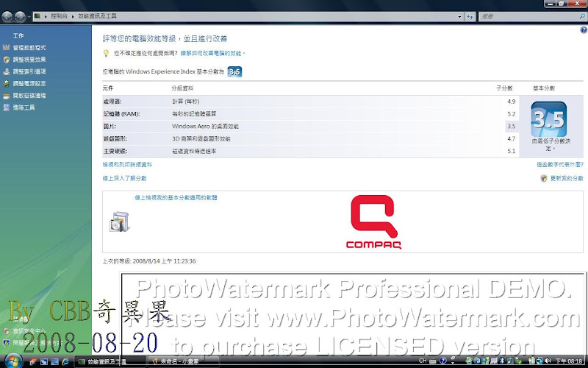Expand the arrow after 控制台 breadcrumb

click(73, 16)
